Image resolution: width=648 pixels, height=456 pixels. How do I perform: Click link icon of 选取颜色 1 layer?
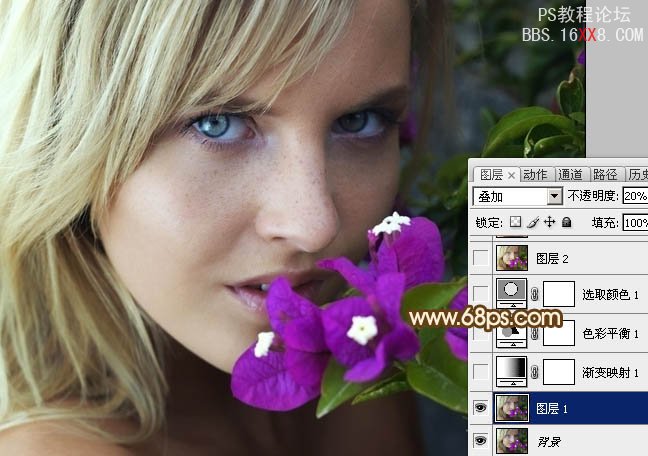[x=535, y=294]
